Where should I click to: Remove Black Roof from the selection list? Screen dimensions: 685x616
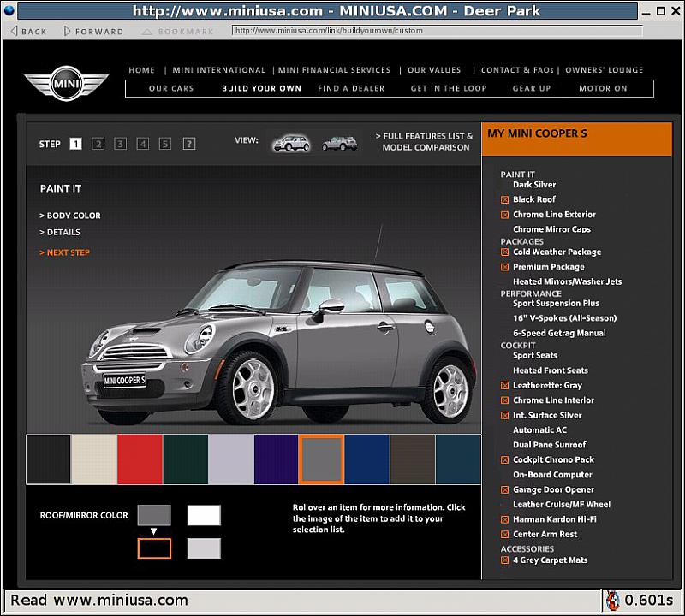tap(504, 199)
